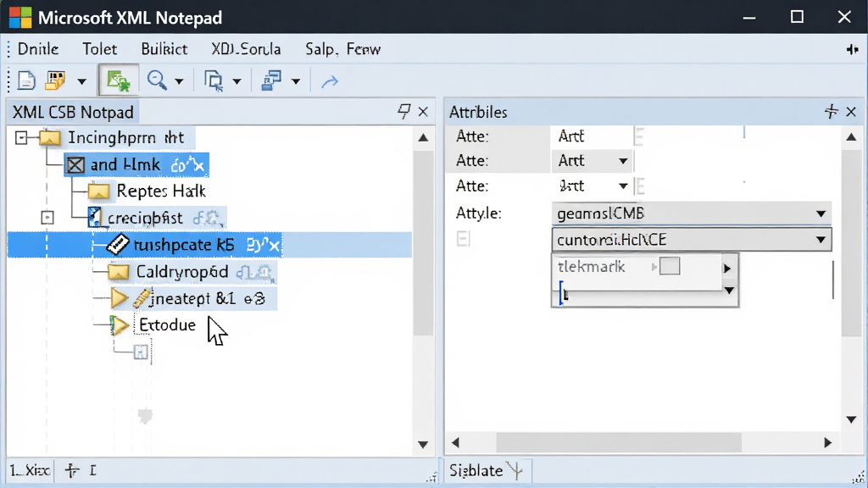This screenshot has width=868, height=488.
Task: Click the ruler icon of tuishpcate KB
Action: [x=117, y=245]
